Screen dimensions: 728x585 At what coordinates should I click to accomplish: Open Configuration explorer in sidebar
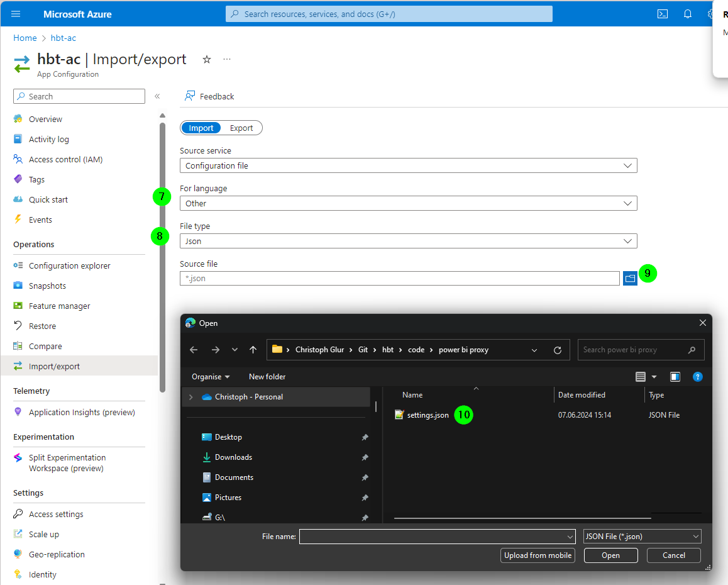tap(69, 266)
